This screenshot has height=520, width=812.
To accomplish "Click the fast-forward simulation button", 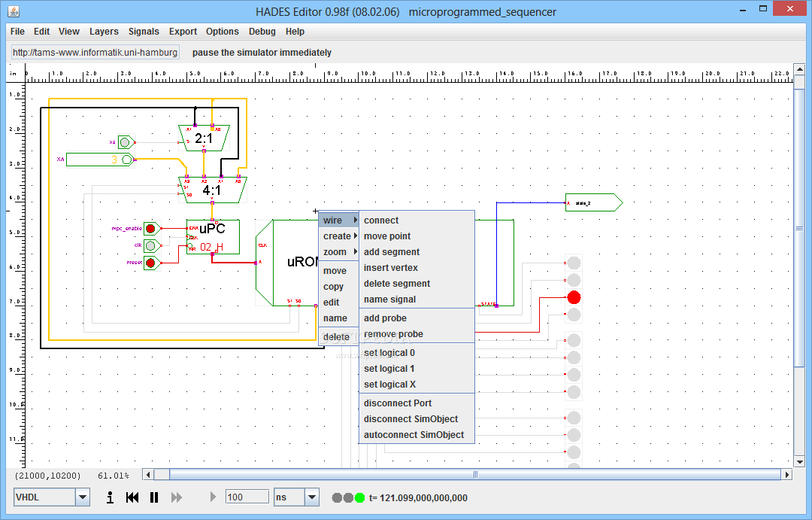I will [177, 497].
